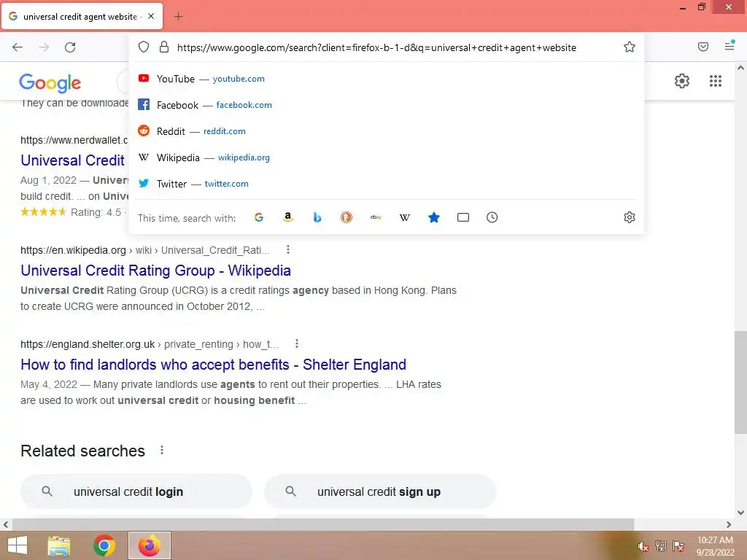The height and width of the screenshot is (560, 747).
Task: Open search settings gear in dropdown
Action: tap(630, 217)
